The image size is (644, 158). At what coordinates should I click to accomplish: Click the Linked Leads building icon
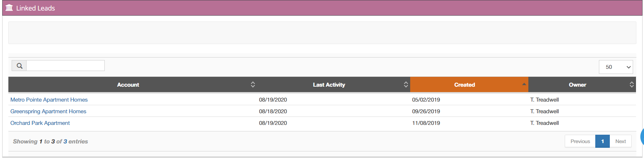[x=9, y=8]
